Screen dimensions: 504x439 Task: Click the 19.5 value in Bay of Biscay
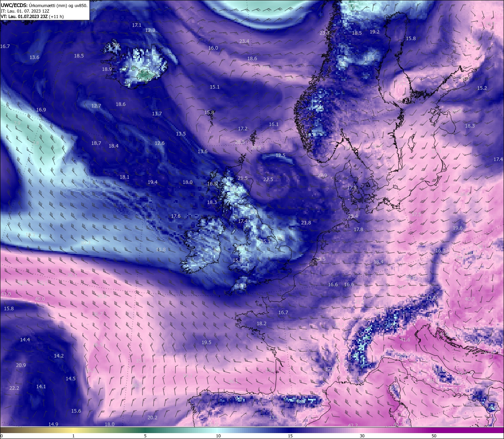(x=206, y=343)
